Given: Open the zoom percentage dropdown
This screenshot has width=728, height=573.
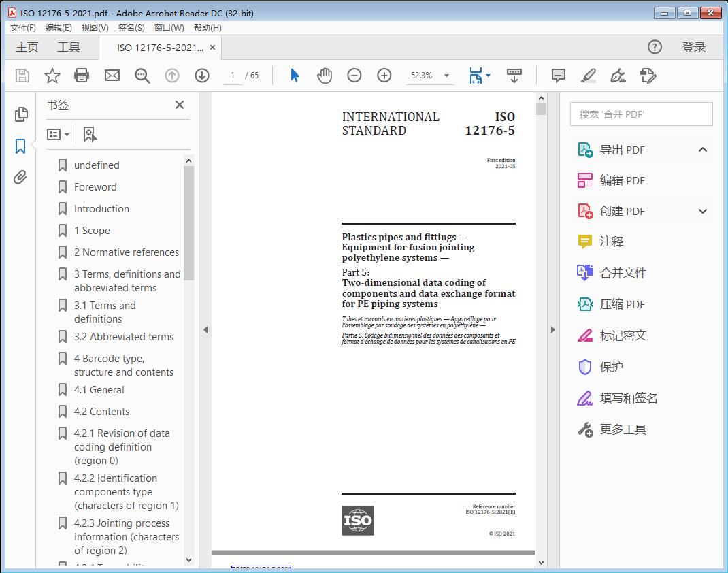Looking at the screenshot, I should click(446, 76).
